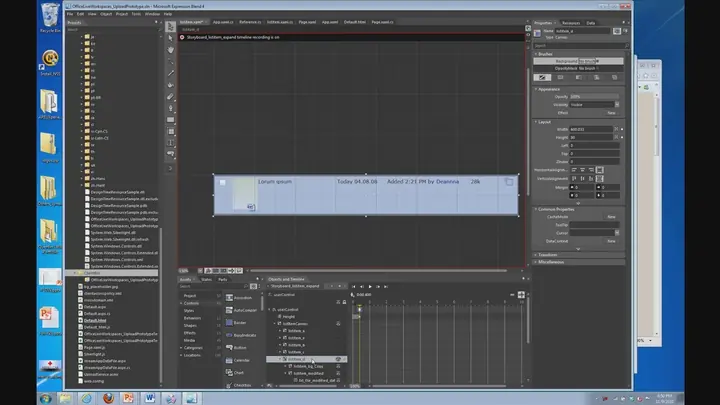Click the Properties search box
Image resolution: width=720 pixels, height=405 pixels.
click(580, 45)
